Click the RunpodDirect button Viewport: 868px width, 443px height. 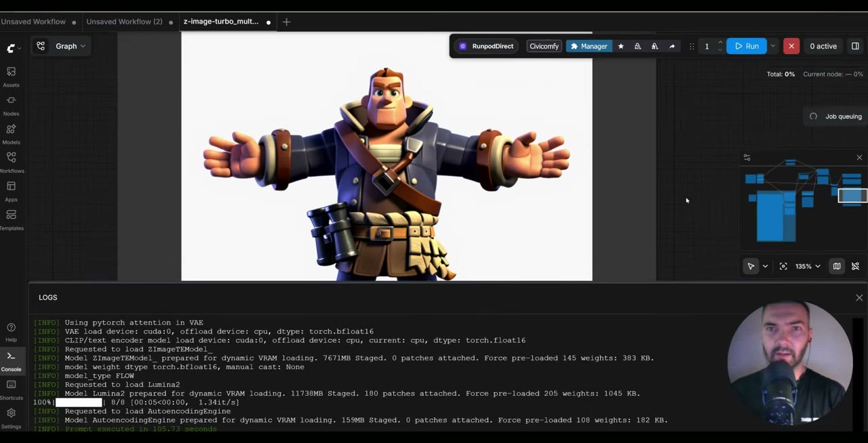point(486,46)
